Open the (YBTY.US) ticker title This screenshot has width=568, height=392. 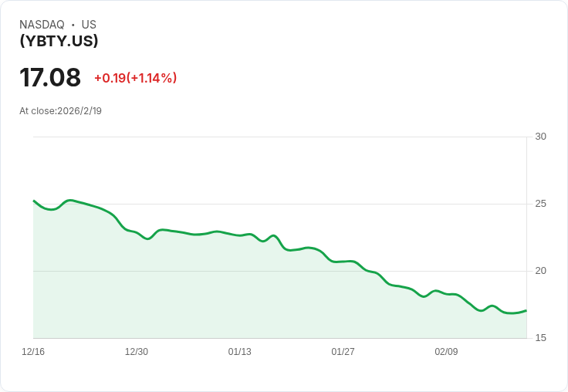[59, 41]
